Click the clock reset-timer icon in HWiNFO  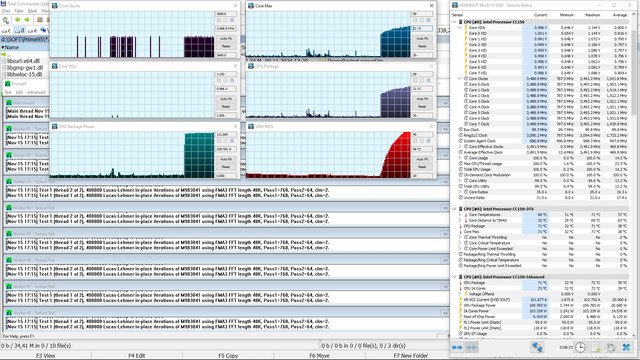(x=580, y=347)
